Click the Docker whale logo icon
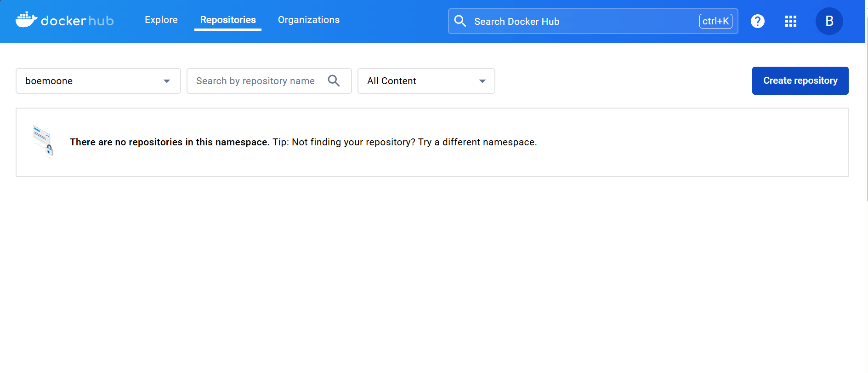 (26, 20)
